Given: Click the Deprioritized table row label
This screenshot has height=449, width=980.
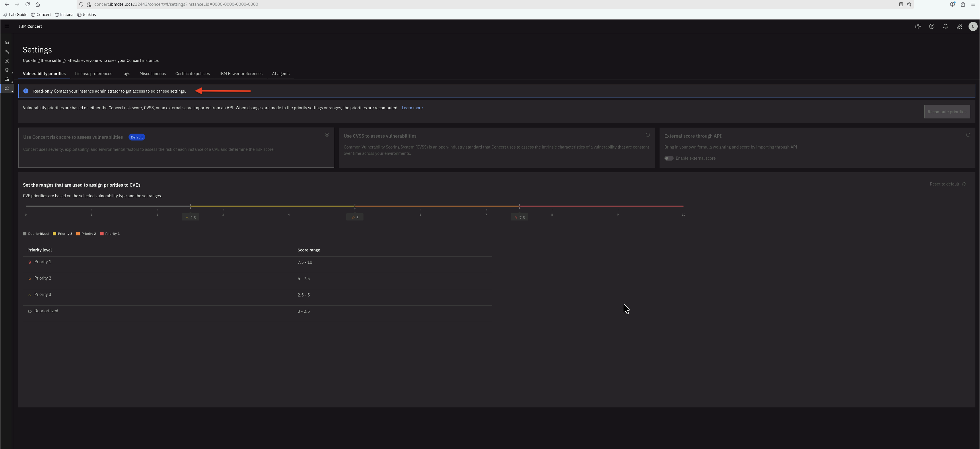Looking at the screenshot, I should [x=46, y=311].
